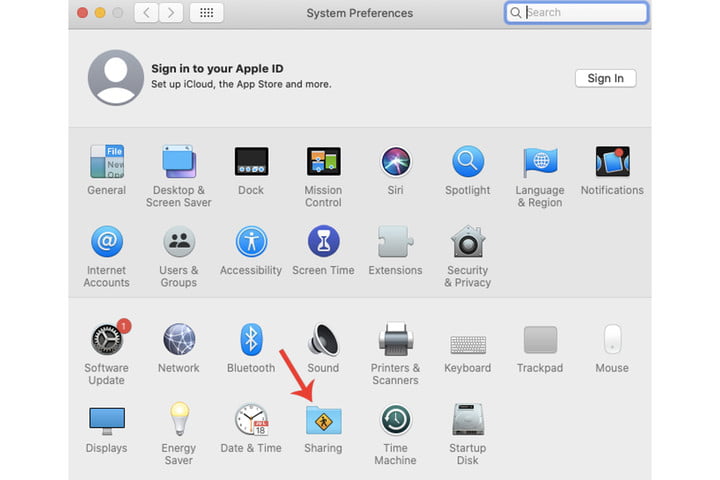Open Displays preferences
Screen dimensions: 720x480
coord(107,421)
